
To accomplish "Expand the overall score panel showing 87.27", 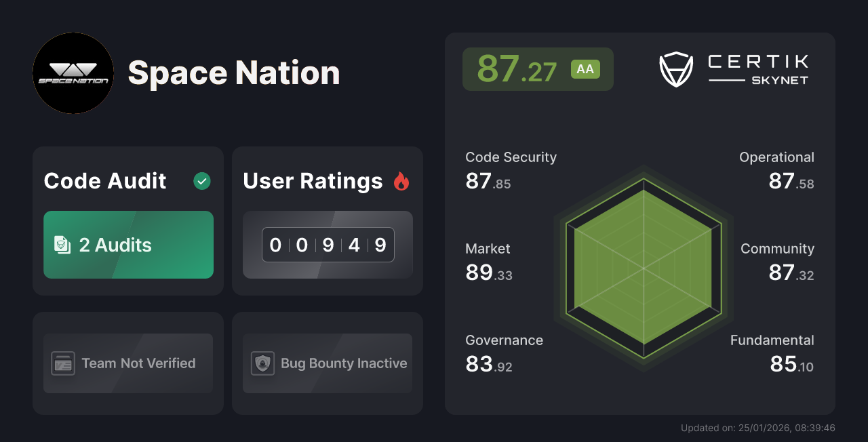I will (x=538, y=68).
